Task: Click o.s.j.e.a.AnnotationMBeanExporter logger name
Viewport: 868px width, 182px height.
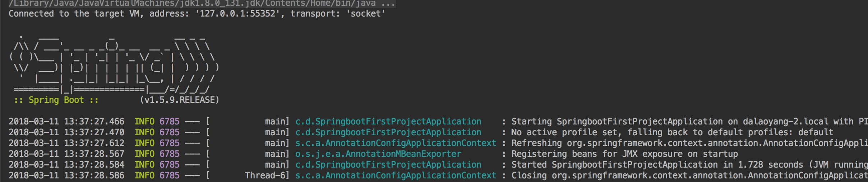Action: 378,154
